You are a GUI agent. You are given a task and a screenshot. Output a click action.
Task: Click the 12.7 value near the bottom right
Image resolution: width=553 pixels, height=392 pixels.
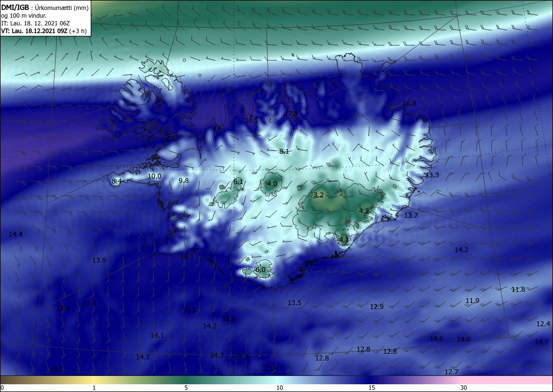451,372
